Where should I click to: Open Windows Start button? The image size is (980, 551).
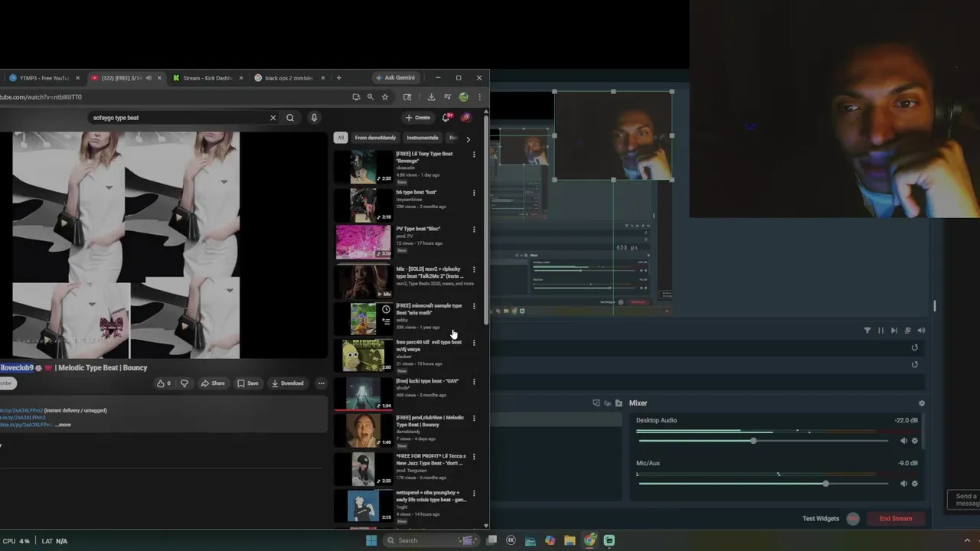[x=371, y=540]
